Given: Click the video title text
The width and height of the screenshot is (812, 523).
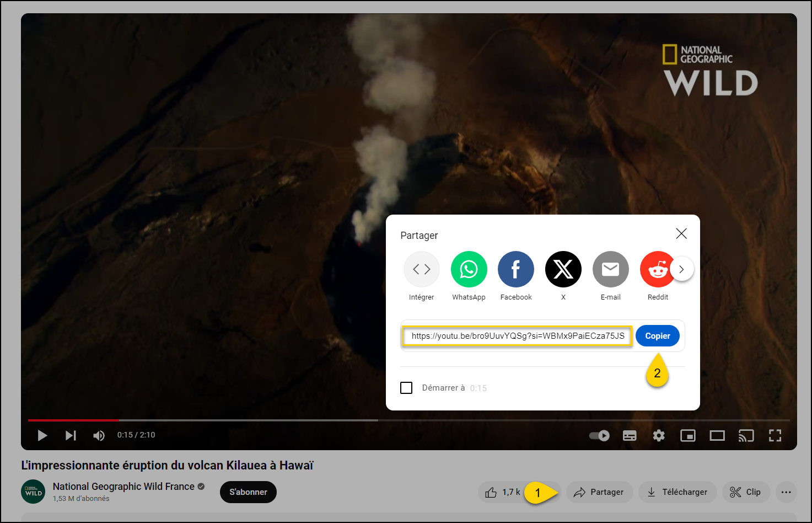Looking at the screenshot, I should click(x=167, y=466).
